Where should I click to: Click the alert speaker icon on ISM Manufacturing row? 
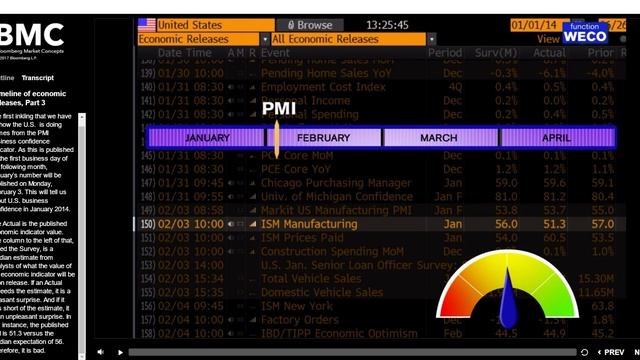(231, 224)
